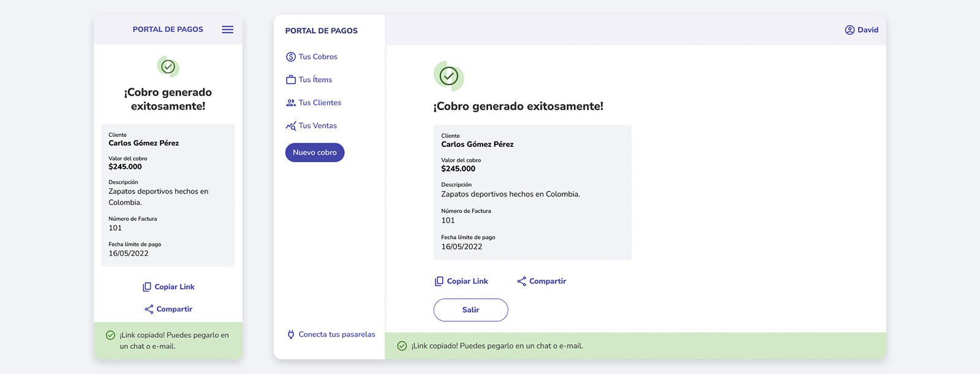Open Tus Cobros in the sidebar
Image resolution: width=980 pixels, height=374 pixels.
tap(318, 57)
